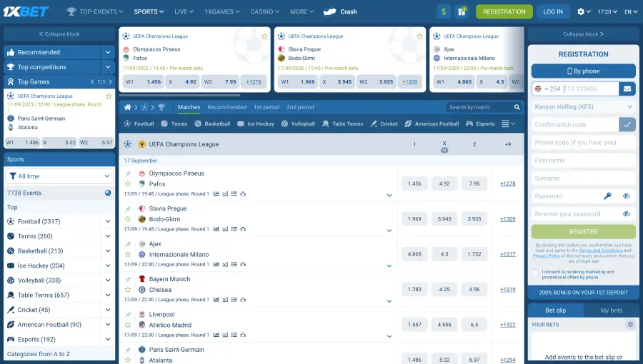The width and height of the screenshot is (643, 364).
Task: Go to next Top Games slide
Action: coord(110,82)
